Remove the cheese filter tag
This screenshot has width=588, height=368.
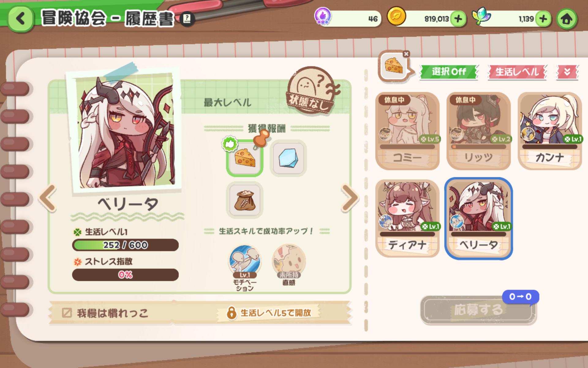tap(406, 54)
